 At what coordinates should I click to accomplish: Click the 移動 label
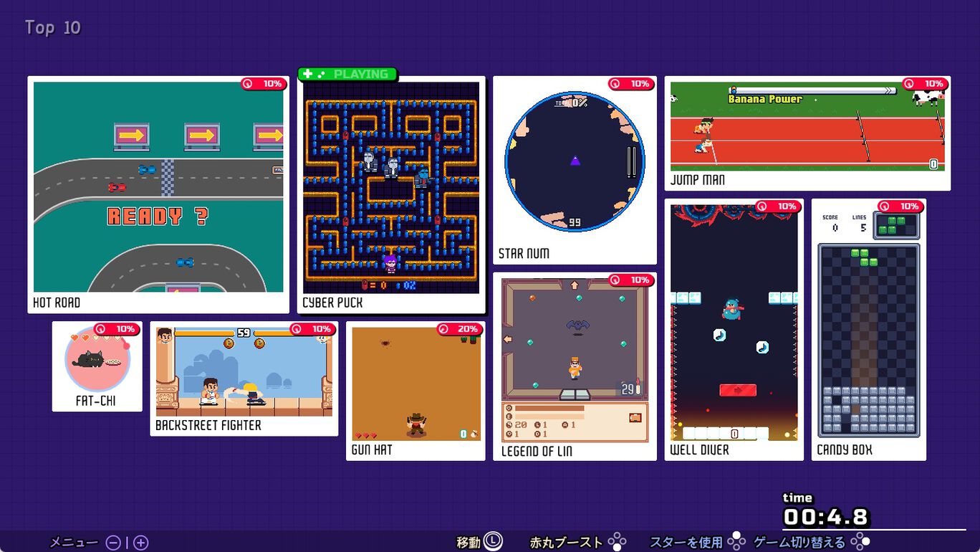[x=469, y=543]
